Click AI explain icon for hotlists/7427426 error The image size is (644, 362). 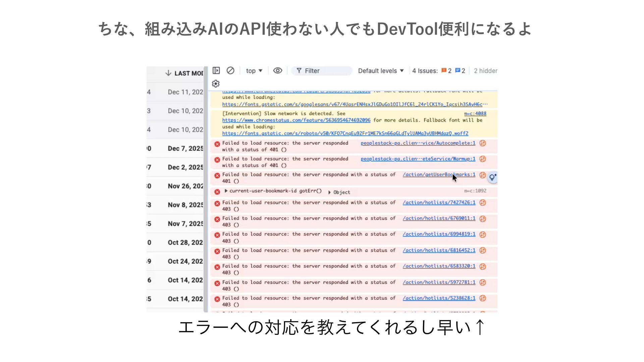[x=483, y=202]
